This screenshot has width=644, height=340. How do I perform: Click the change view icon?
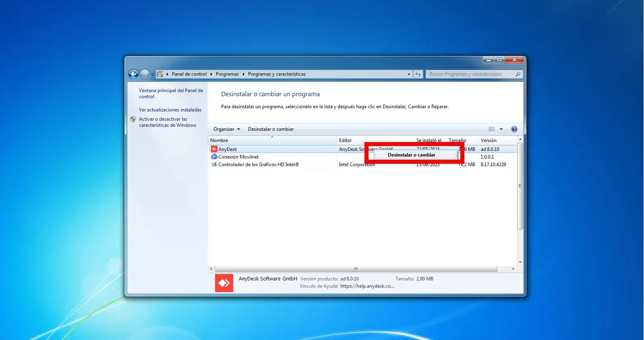click(492, 129)
